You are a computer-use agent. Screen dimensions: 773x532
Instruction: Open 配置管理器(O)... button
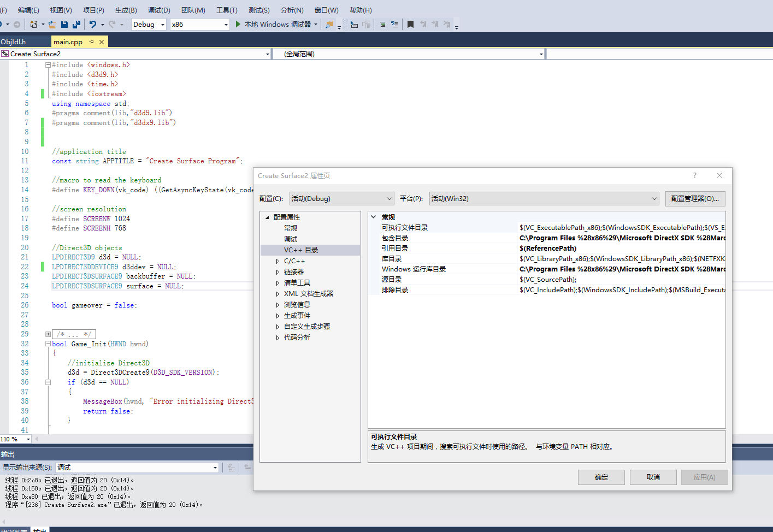[695, 199]
